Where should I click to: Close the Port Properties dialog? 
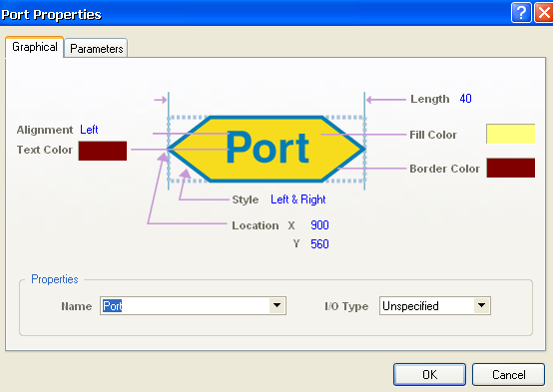544,13
